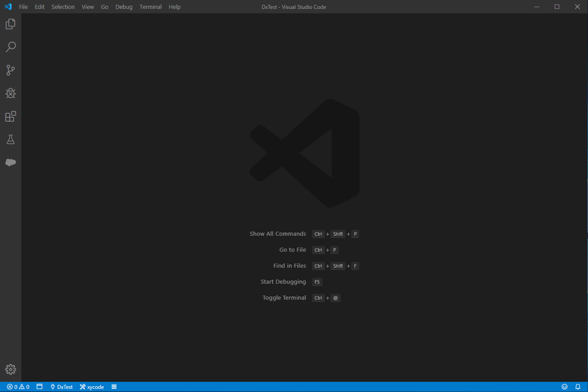Screen dimensions: 588x392
Task: Open the Debug view with bug icon
Action: (11, 93)
